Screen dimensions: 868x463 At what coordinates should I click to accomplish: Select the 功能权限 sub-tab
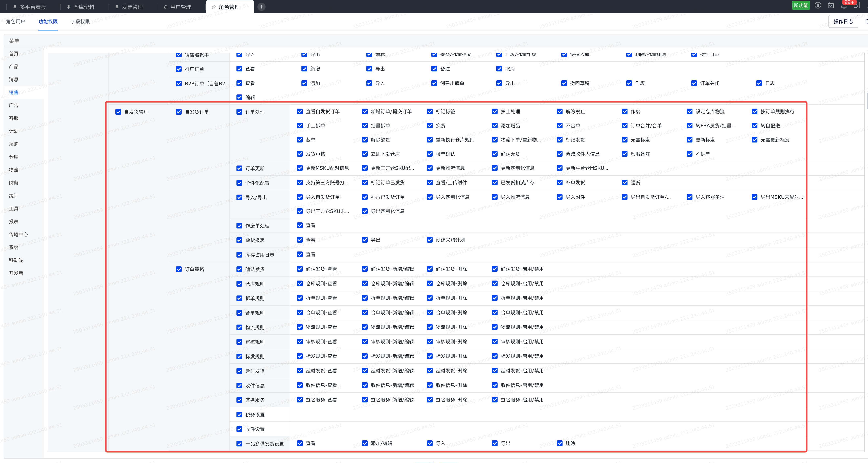(x=48, y=22)
